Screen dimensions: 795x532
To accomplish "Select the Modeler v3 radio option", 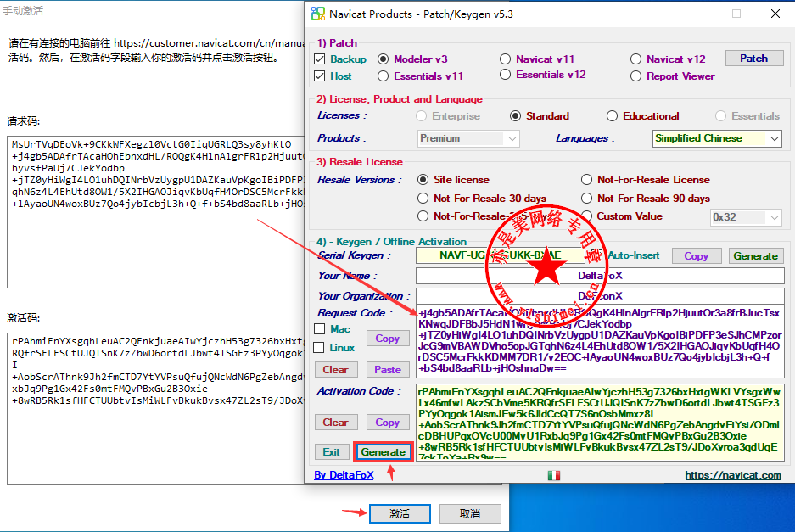I will (384, 59).
